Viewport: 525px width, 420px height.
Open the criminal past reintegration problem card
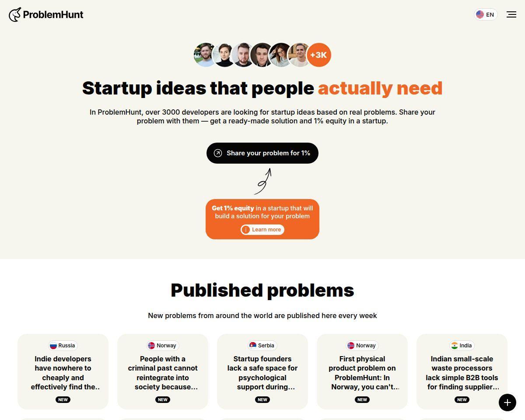[x=163, y=372]
